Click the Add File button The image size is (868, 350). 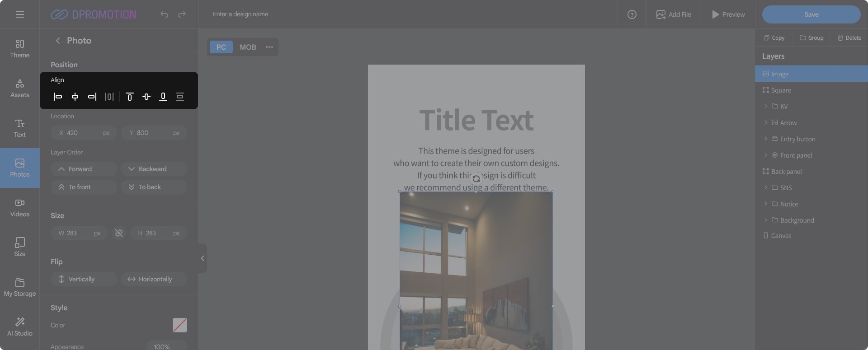[674, 14]
